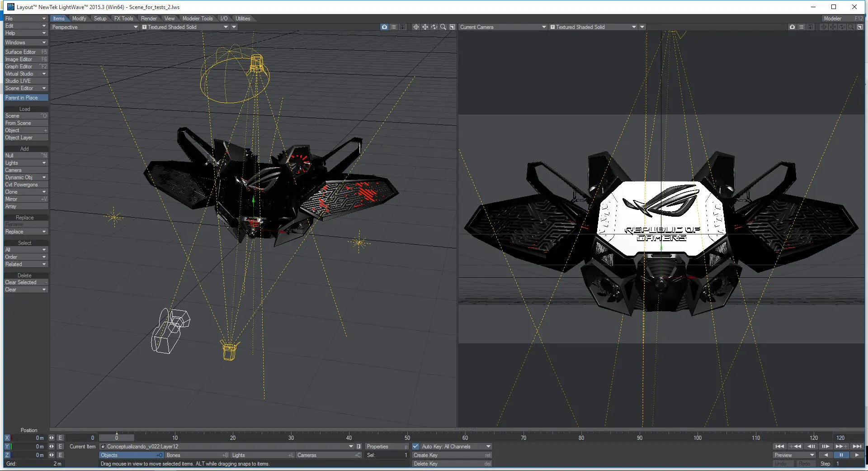Image resolution: width=868 pixels, height=471 pixels.
Task: Click the left viewport pan (move) icon
Action: click(x=425, y=27)
